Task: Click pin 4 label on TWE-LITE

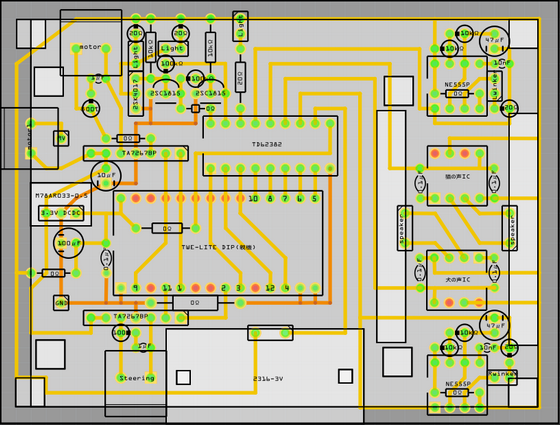Action: pos(286,288)
